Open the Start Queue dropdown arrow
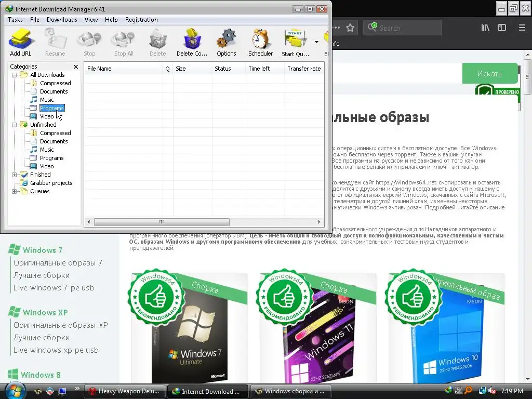Viewport: 532px width, 399px height. point(316,42)
